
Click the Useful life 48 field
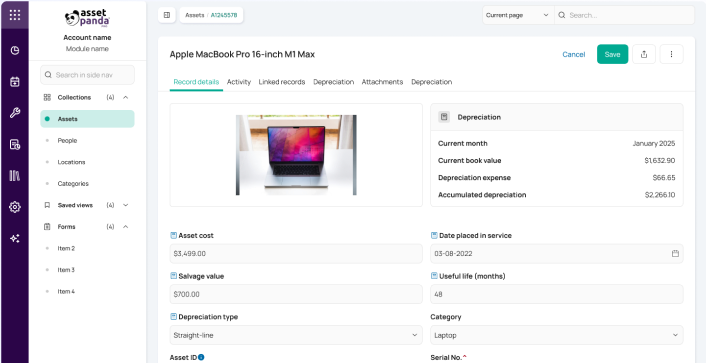557,294
